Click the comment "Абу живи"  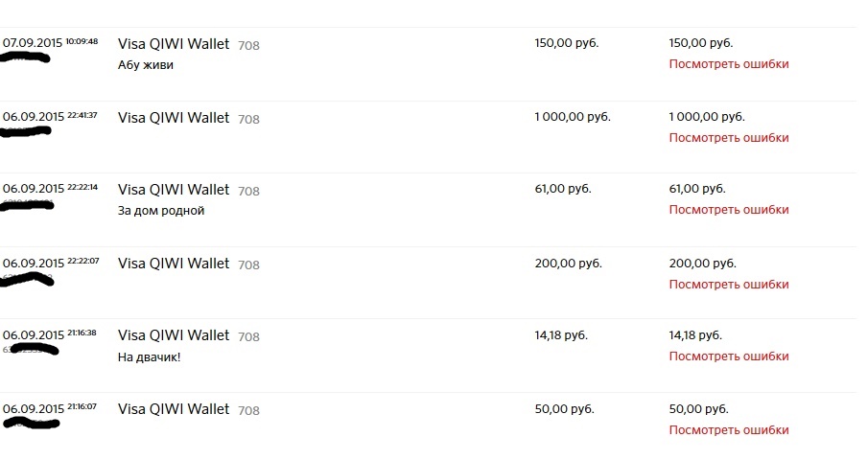coord(146,65)
